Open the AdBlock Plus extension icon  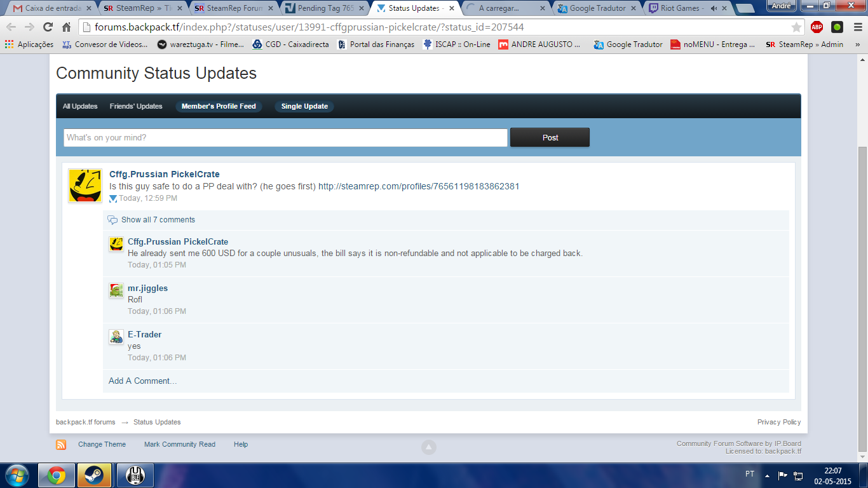[x=817, y=27]
